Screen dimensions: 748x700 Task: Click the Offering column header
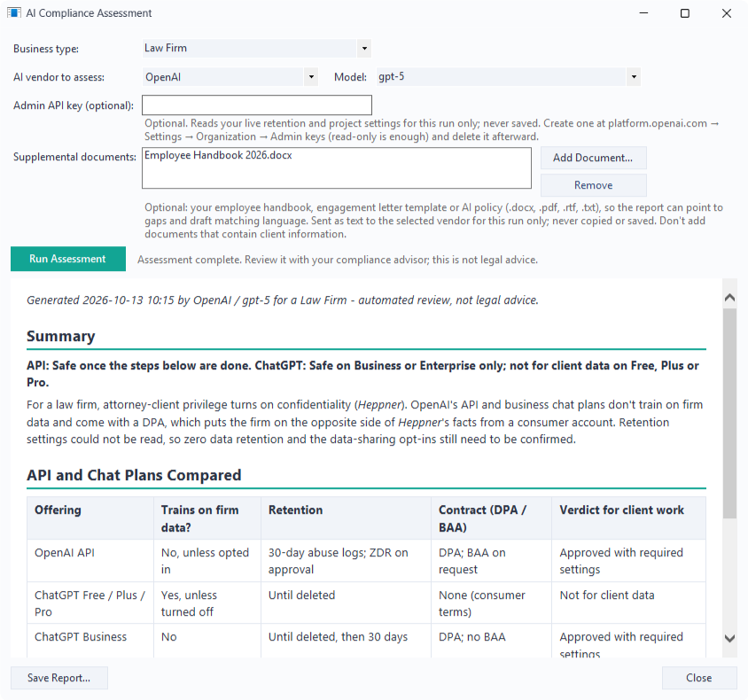coord(90,518)
